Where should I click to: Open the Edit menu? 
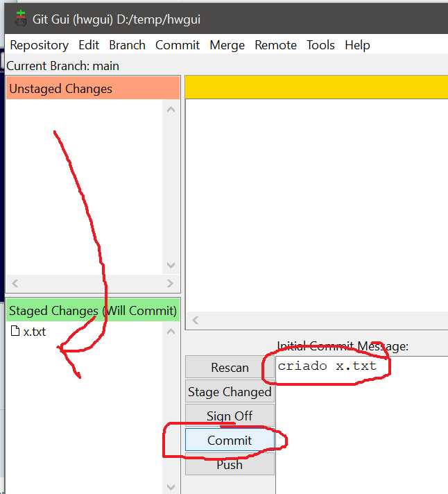89,45
